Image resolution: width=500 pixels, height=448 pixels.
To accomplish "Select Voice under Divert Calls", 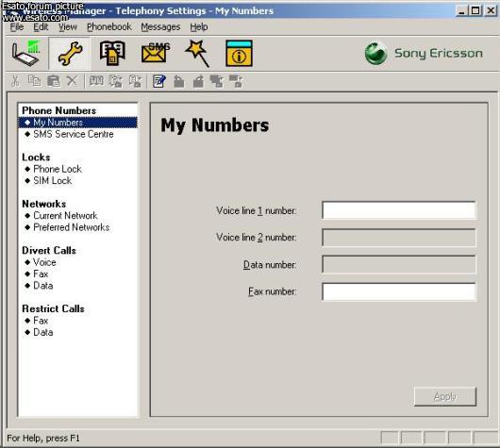I will (x=44, y=262).
